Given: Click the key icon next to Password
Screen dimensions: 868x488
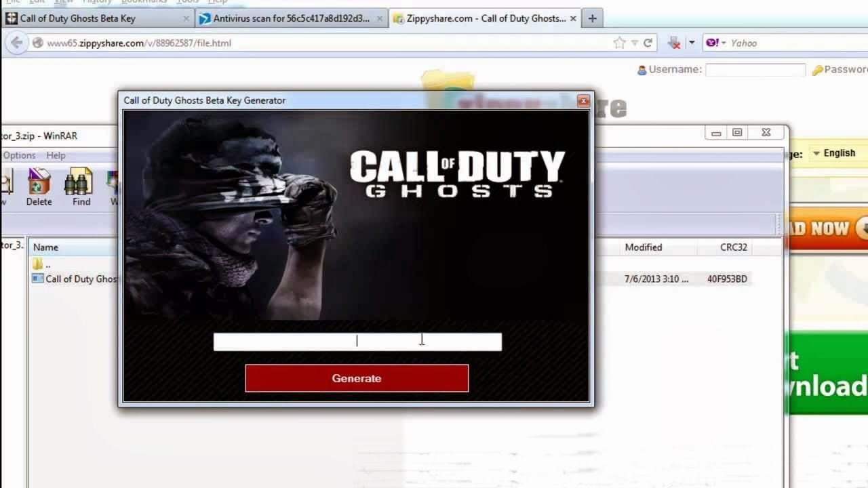Looking at the screenshot, I should pos(818,69).
